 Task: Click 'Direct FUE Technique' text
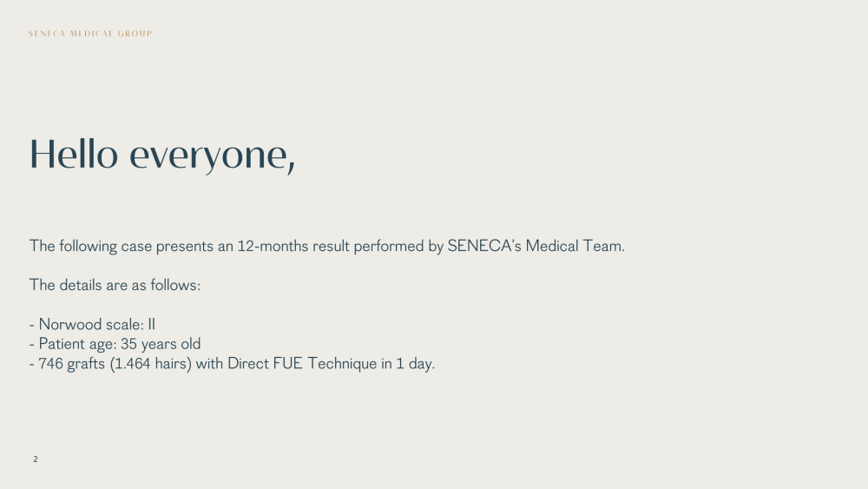[302, 364]
